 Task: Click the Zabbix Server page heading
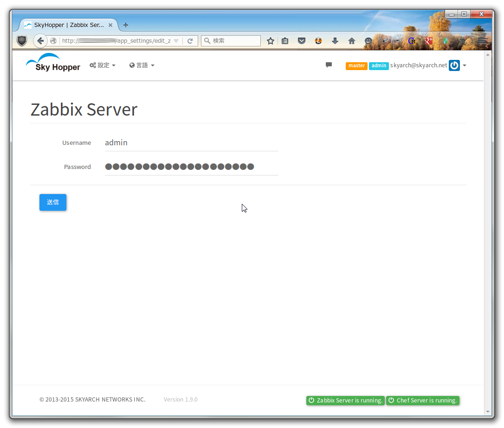coord(84,110)
